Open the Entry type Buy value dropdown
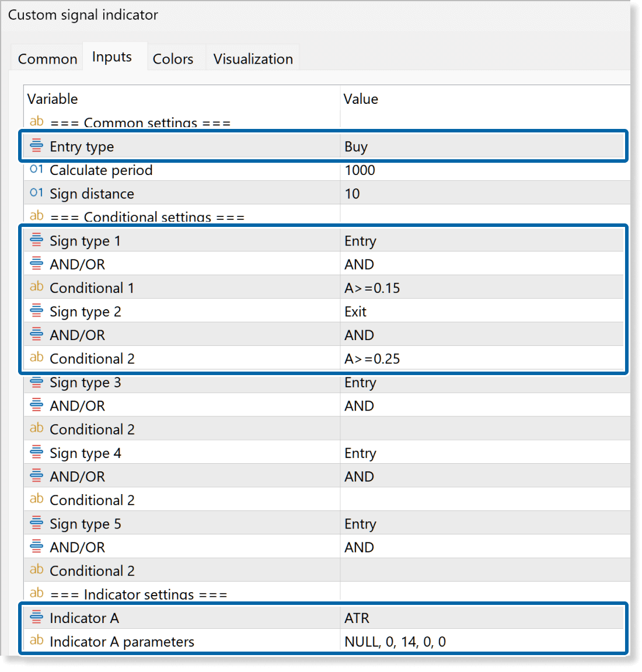642x672 pixels. tap(481, 146)
